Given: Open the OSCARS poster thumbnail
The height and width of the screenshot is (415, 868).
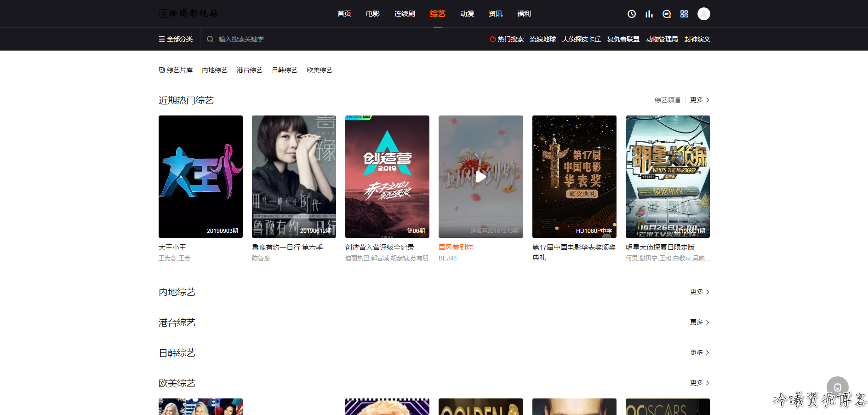Looking at the screenshot, I should pos(668,407).
